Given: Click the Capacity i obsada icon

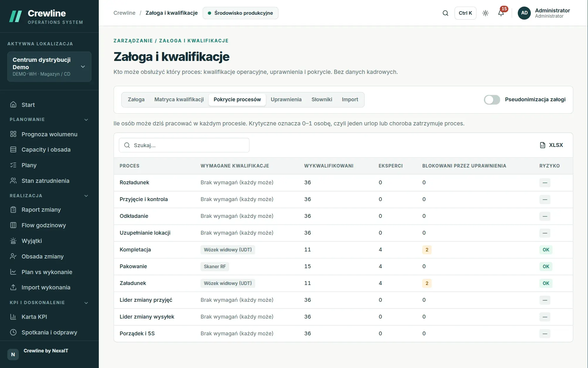Looking at the screenshot, I should point(13,150).
